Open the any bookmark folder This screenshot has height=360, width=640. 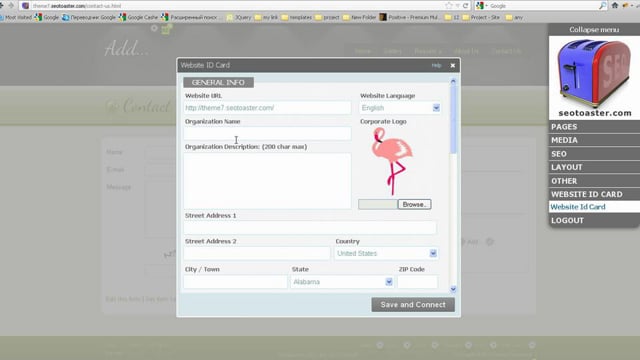coord(514,17)
